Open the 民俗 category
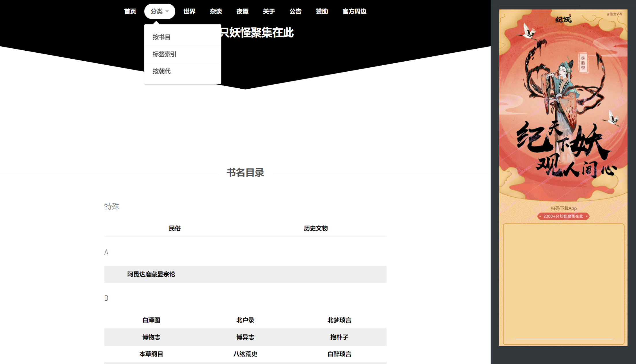 174,228
